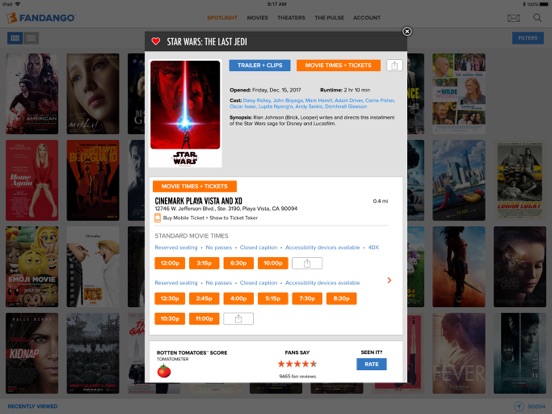Select the 10:30p showtime
The width and height of the screenshot is (552, 414).
click(x=170, y=319)
